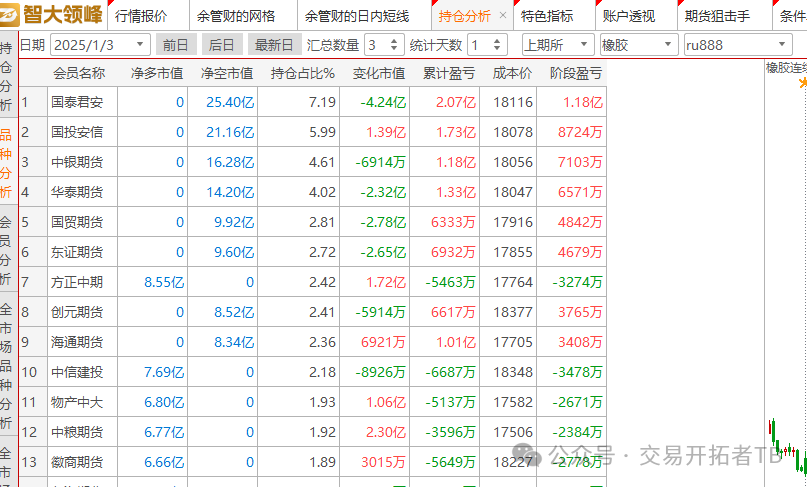Open the 橡胶 product dropdown
The width and height of the screenshot is (807, 487).
(x=640, y=45)
